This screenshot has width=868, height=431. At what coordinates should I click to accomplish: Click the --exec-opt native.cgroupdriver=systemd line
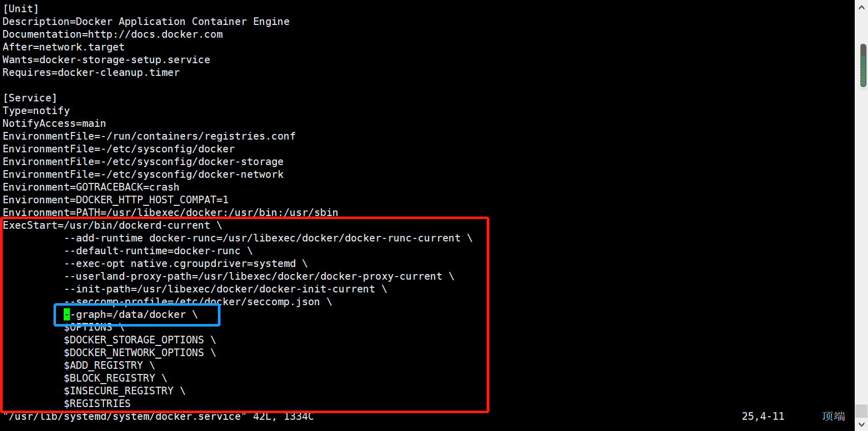click(x=180, y=263)
